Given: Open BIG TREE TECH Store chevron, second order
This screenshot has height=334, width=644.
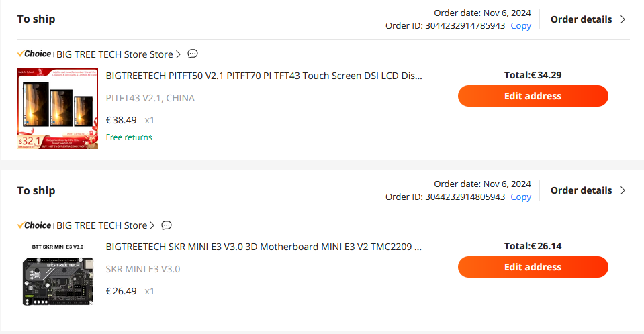Looking at the screenshot, I should pyautogui.click(x=152, y=225).
